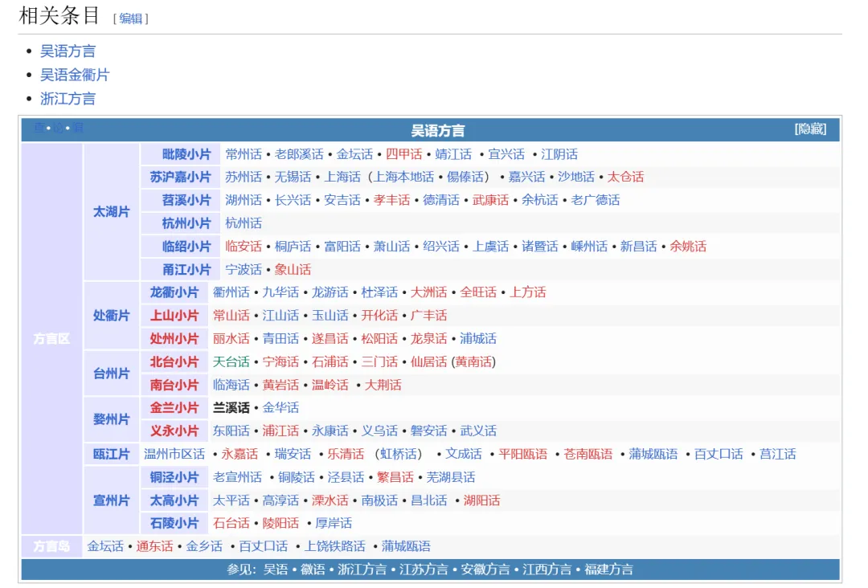Screen dimensions: 868x588
Task: Open the 苏州话 link
Action: point(244,177)
